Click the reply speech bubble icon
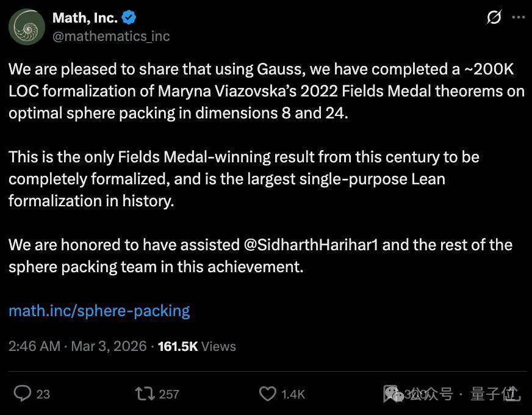 tap(23, 394)
